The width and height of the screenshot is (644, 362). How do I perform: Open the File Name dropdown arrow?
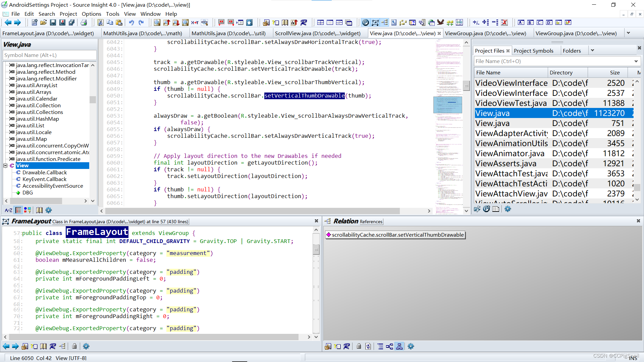tap(636, 61)
